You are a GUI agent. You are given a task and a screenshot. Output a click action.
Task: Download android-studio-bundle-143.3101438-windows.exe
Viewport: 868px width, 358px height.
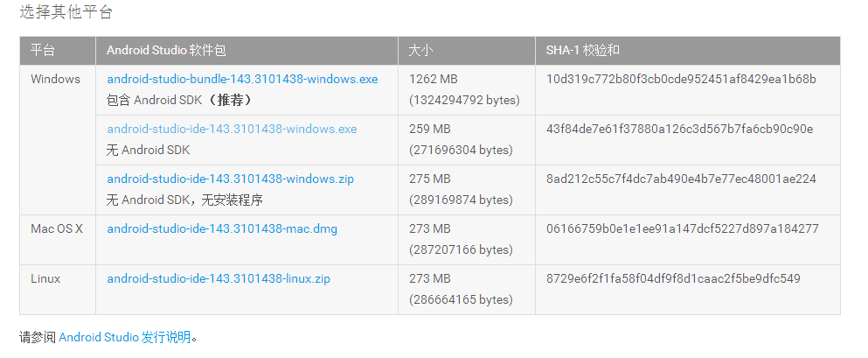(242, 79)
